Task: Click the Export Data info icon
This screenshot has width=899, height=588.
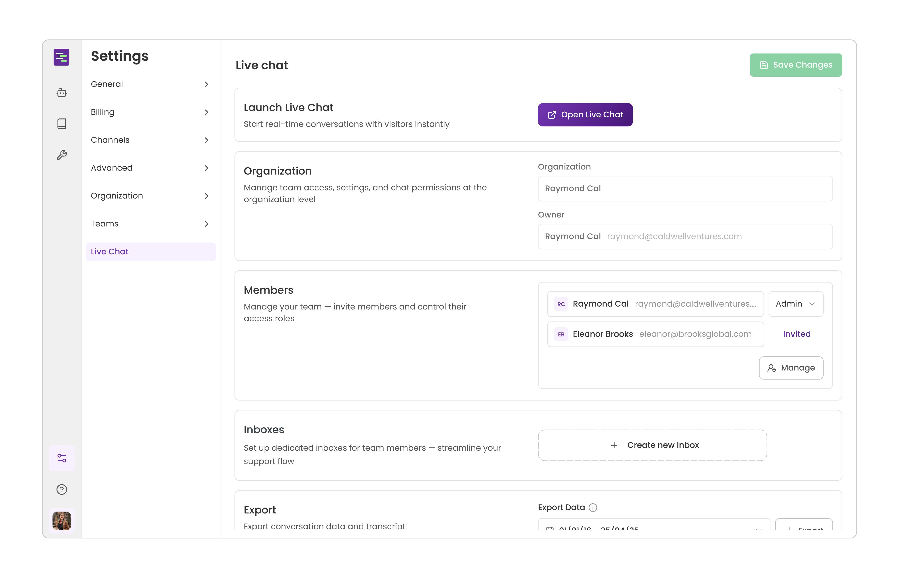Action: point(593,508)
